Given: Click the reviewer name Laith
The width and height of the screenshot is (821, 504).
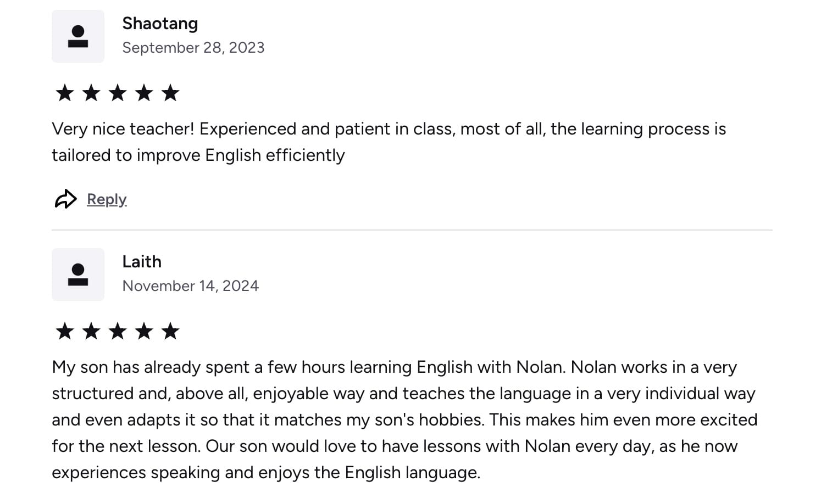Looking at the screenshot, I should [142, 262].
